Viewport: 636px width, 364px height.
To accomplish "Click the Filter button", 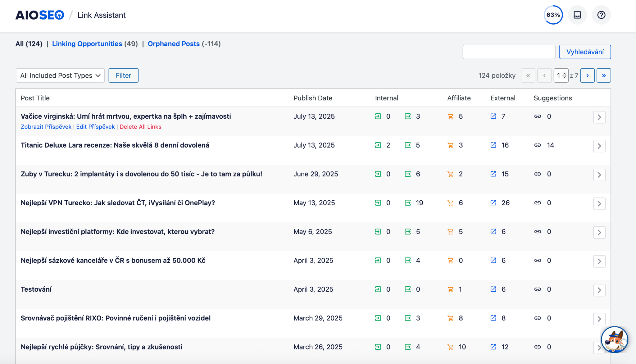I will point(123,75).
